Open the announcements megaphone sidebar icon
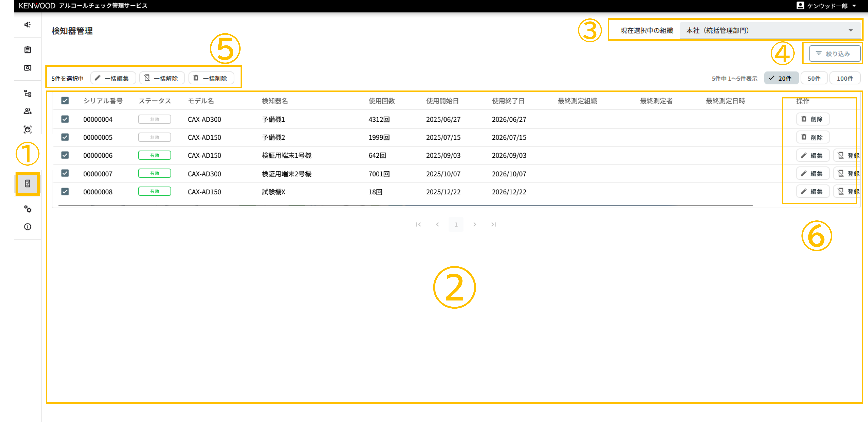Image resolution: width=868 pixels, height=422 pixels. 28,25
